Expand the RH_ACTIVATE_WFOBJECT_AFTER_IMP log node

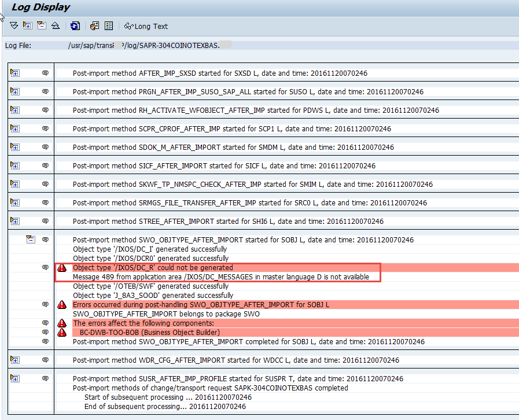click(15, 110)
